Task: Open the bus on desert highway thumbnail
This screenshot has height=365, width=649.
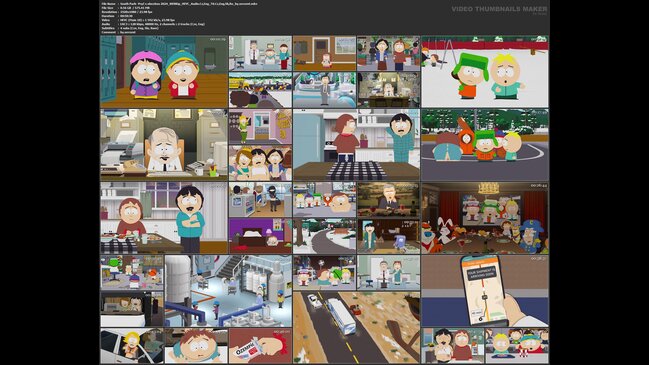Action: (x=356, y=327)
